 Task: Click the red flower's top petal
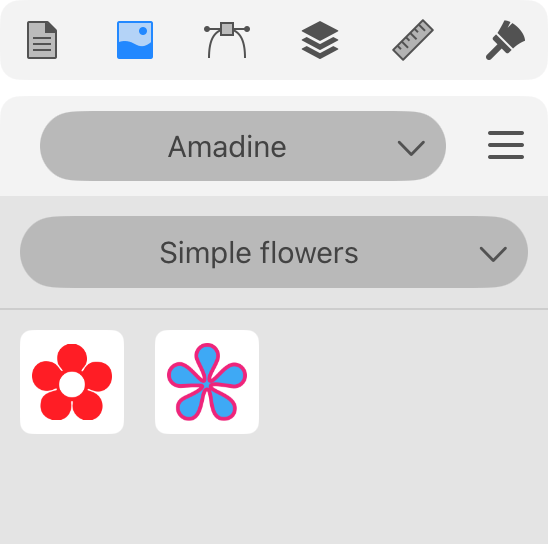click(72, 358)
